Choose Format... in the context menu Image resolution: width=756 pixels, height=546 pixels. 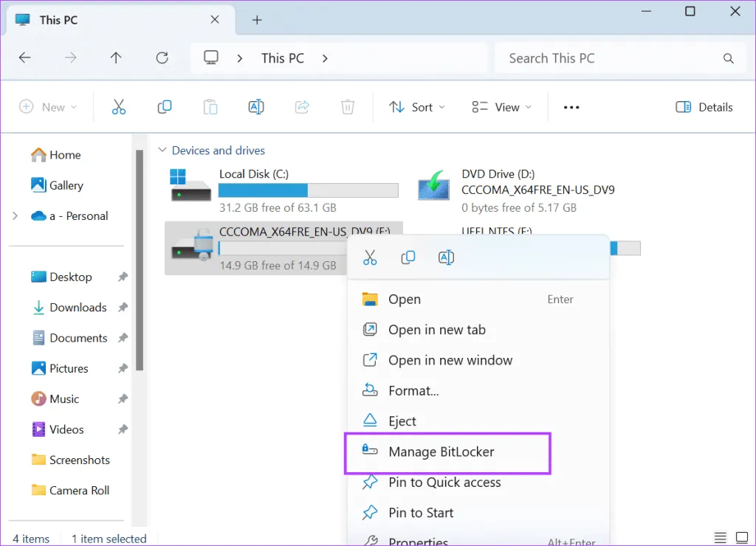click(x=413, y=390)
